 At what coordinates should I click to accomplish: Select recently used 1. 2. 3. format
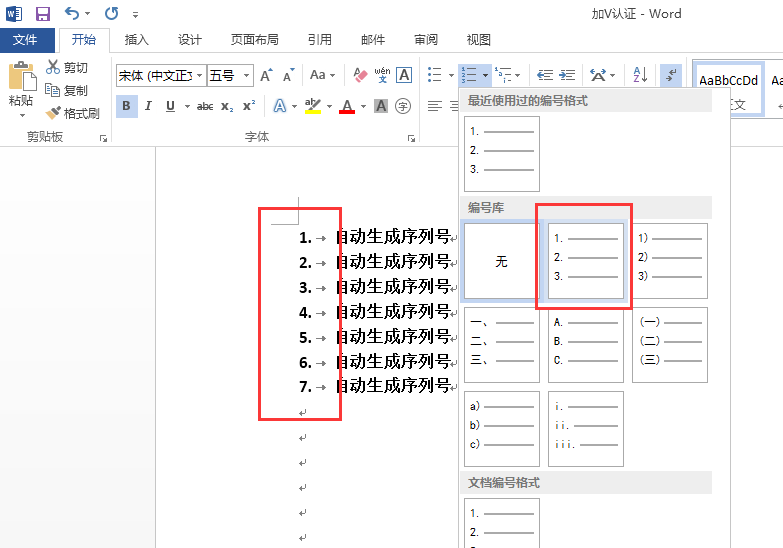coord(502,154)
